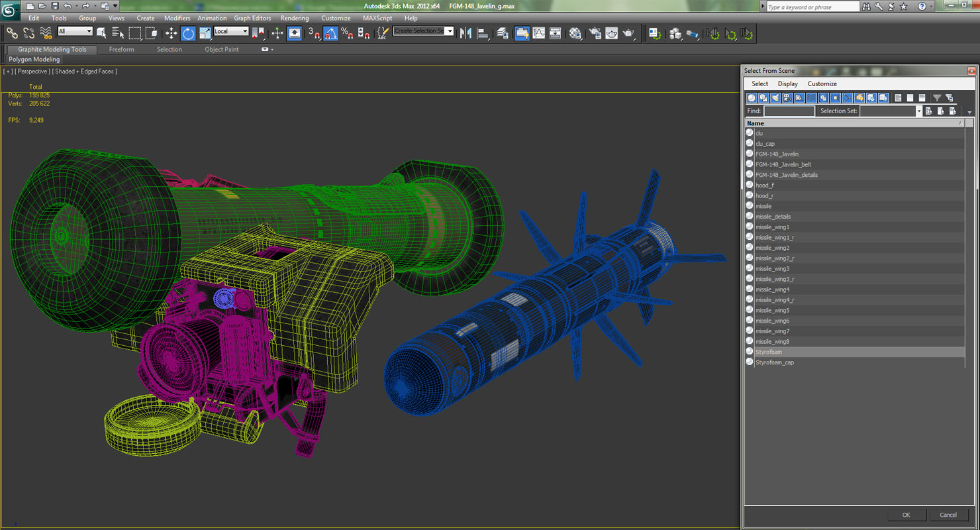Screen dimensions: 980x530
Task: Toggle the Percent Snap button
Action: (347, 32)
